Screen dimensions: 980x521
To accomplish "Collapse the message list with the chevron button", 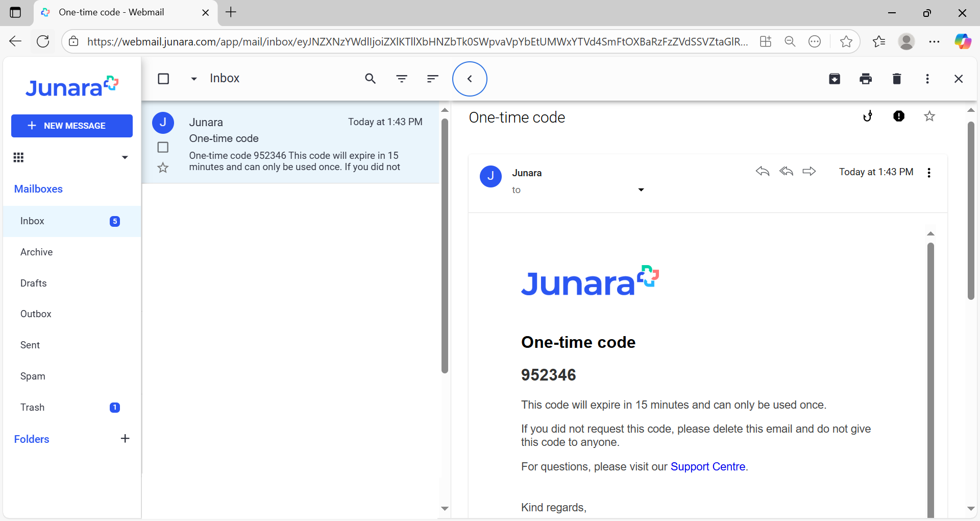I will tap(470, 79).
